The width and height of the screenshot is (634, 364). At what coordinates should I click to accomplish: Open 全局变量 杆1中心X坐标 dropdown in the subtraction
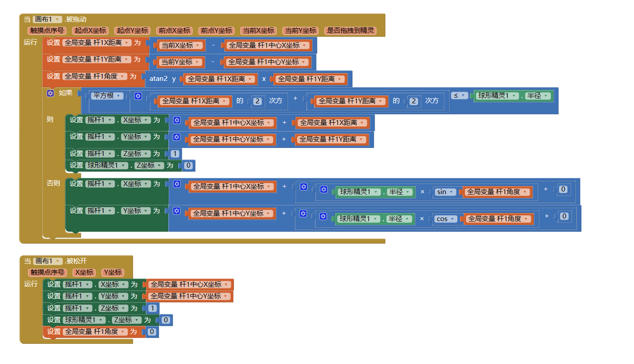(x=268, y=45)
